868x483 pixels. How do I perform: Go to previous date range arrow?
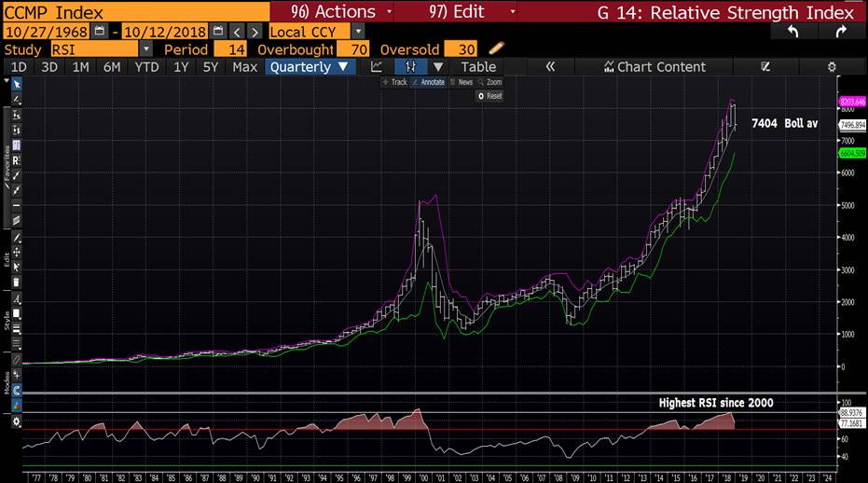(x=237, y=32)
